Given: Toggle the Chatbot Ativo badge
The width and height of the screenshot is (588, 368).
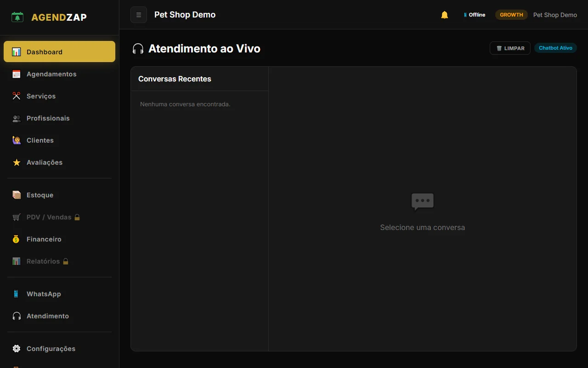Looking at the screenshot, I should coord(555,48).
